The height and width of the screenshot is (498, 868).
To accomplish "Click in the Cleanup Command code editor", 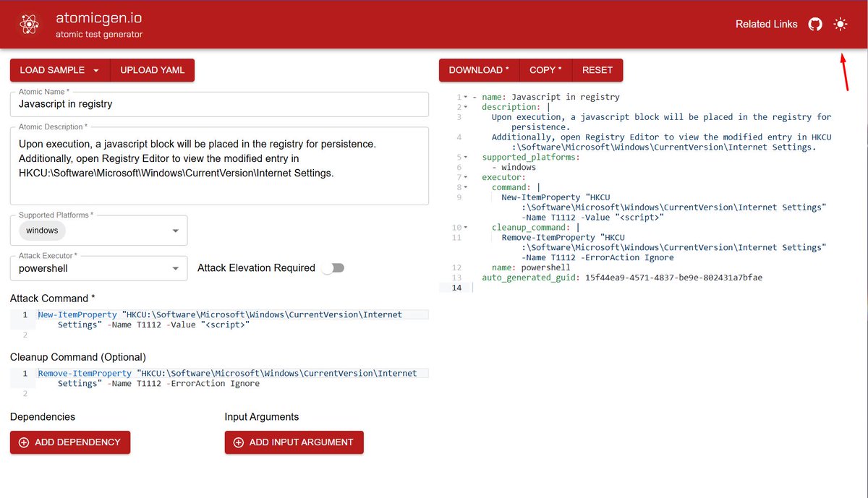I will (219, 383).
